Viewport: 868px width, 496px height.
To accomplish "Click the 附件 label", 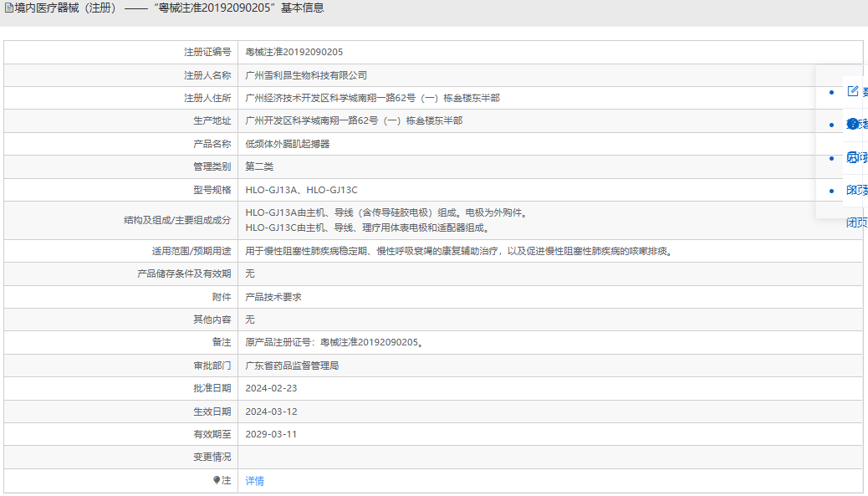I will coord(222,297).
